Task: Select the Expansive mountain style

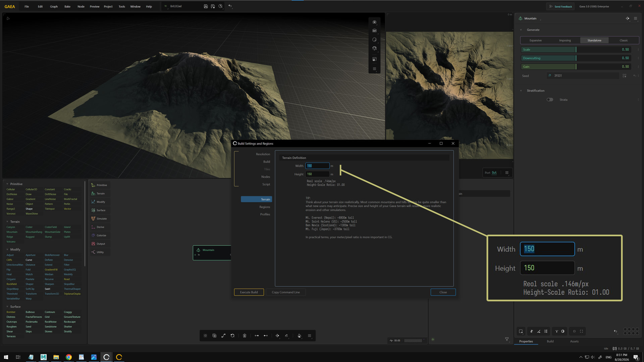Action: tap(535, 40)
